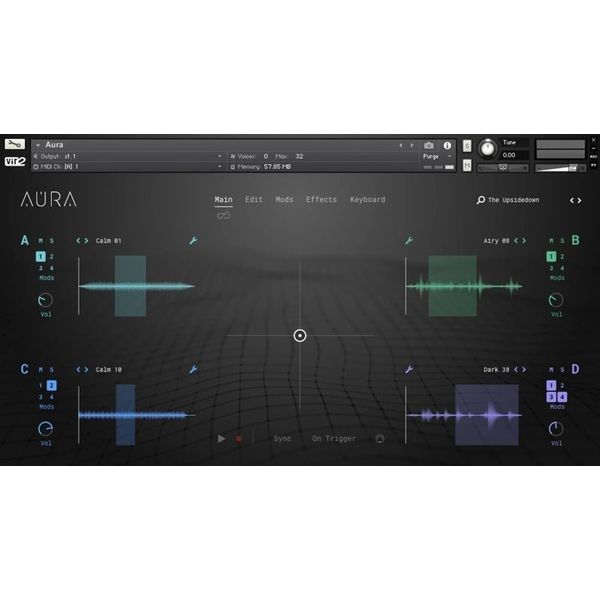The image size is (600, 600).
Task: Go to next sample for Airy 08
Action: pos(524,241)
